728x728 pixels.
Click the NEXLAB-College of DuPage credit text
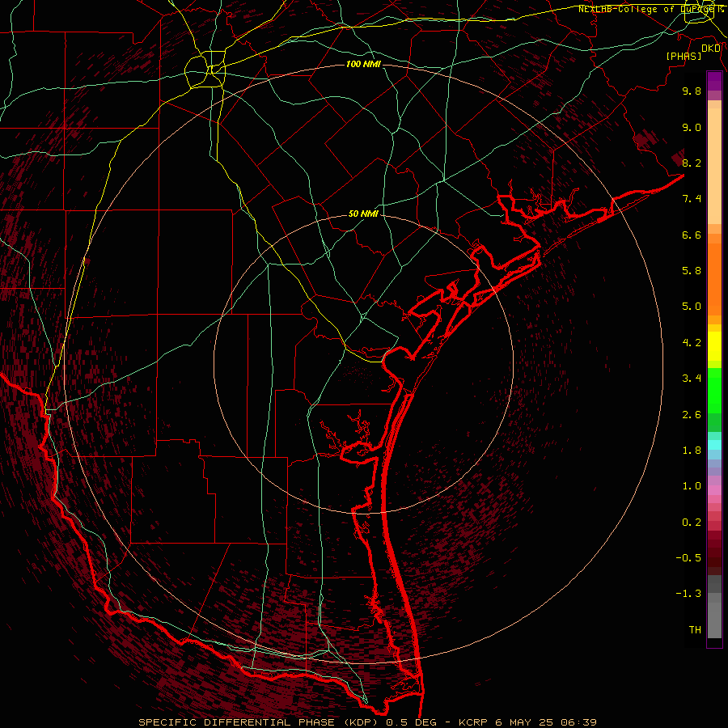coord(650,9)
